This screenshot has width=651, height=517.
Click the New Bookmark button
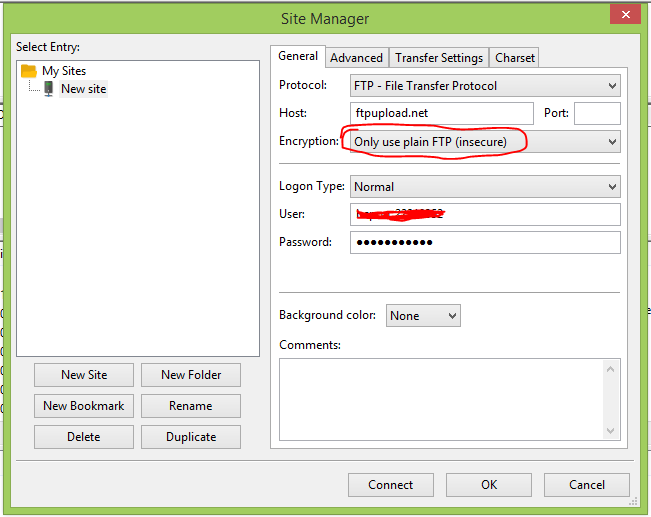pyautogui.click(x=84, y=406)
